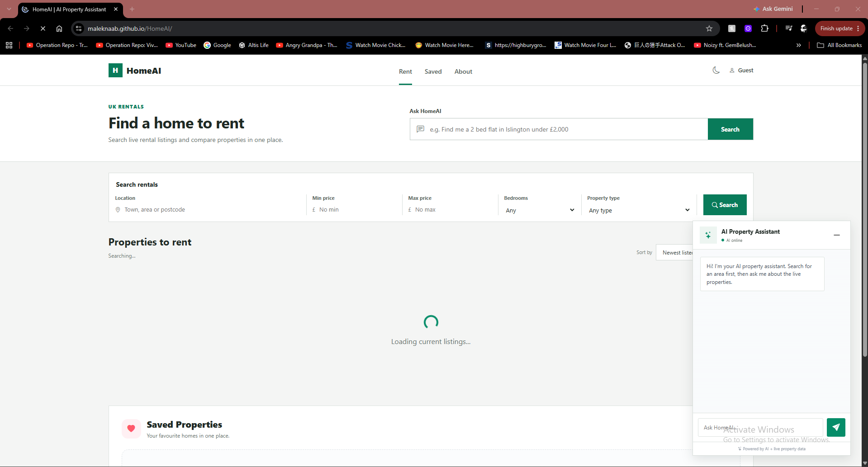
Task: Click the Search rentals magnifier button
Action: (725, 205)
